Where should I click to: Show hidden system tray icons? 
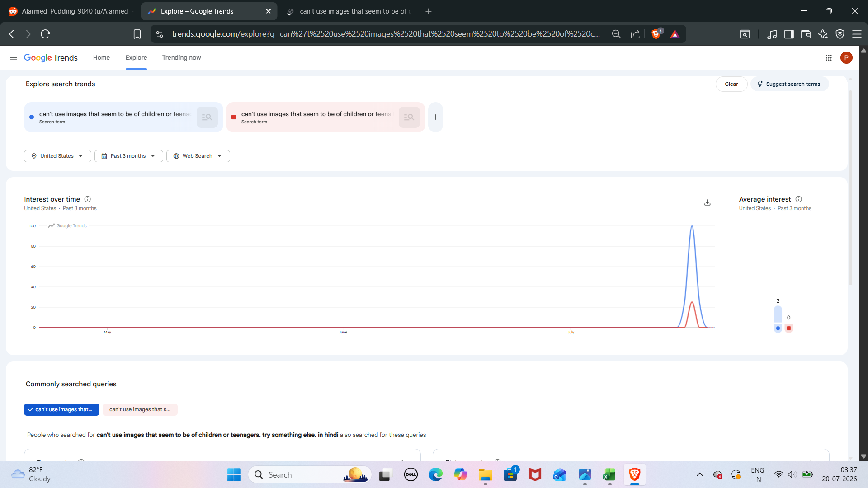(x=700, y=474)
